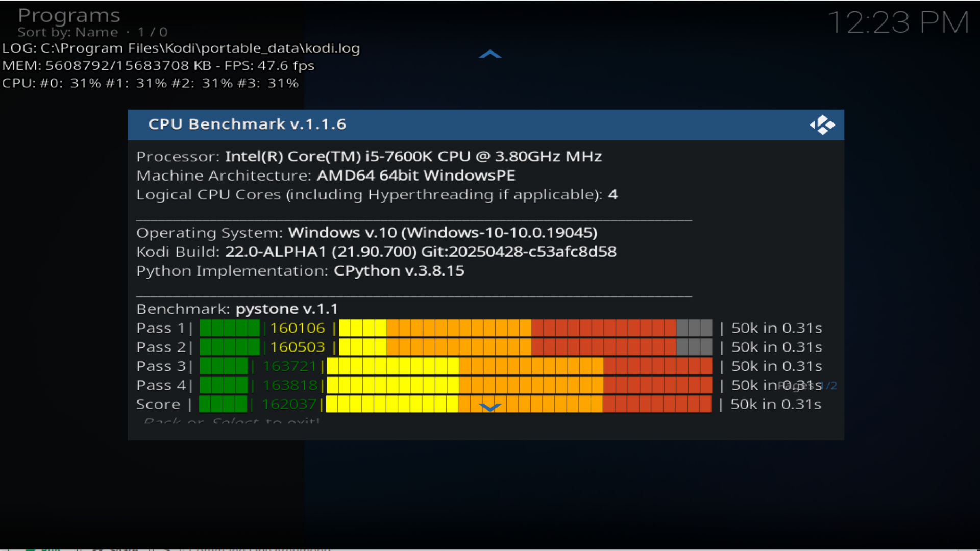Click the CPU Benchmark v.1.1.6 title
The width and height of the screenshot is (980, 551).
[247, 124]
